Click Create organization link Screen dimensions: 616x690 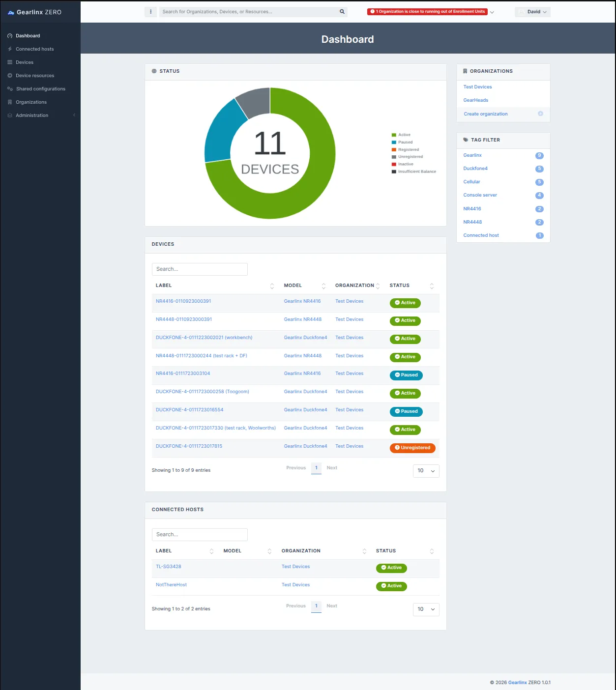(x=486, y=114)
